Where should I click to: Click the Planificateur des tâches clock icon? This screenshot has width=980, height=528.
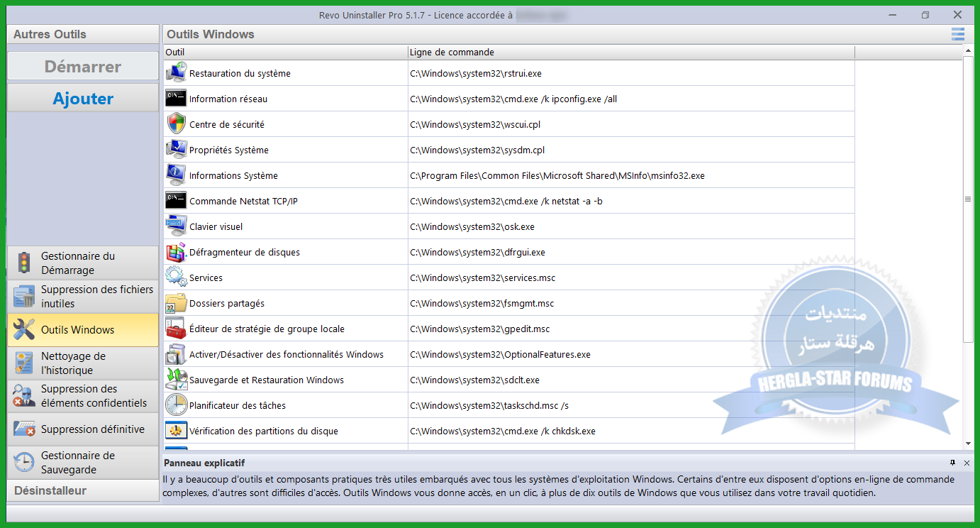[176, 405]
